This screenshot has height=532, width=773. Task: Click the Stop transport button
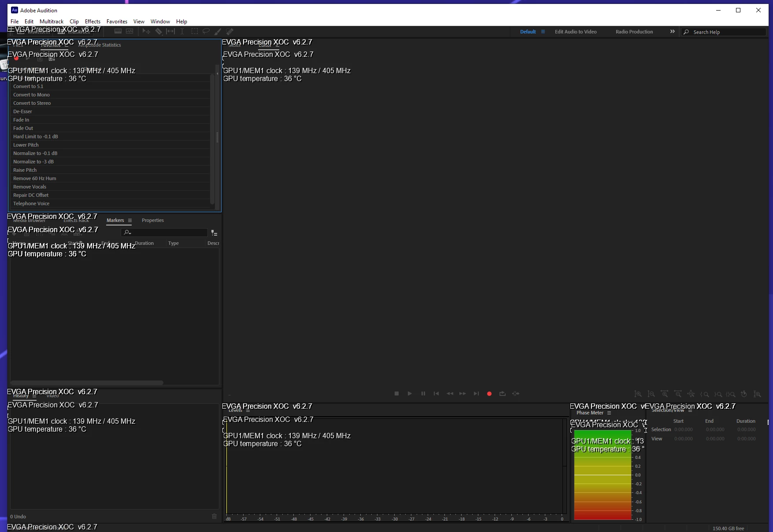[396, 394]
